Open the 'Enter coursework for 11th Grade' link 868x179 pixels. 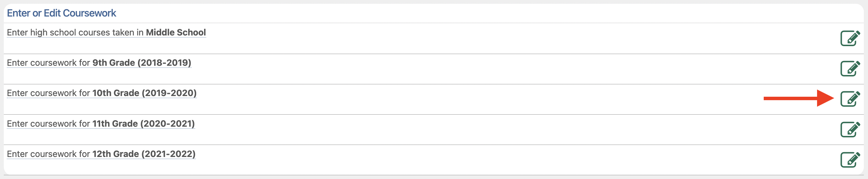(x=100, y=124)
